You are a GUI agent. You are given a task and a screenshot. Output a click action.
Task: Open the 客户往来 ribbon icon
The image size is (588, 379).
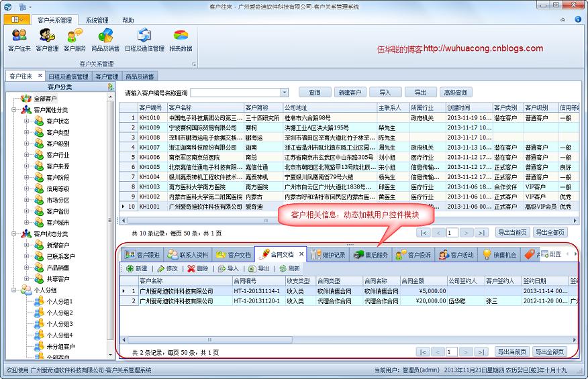tap(19, 40)
